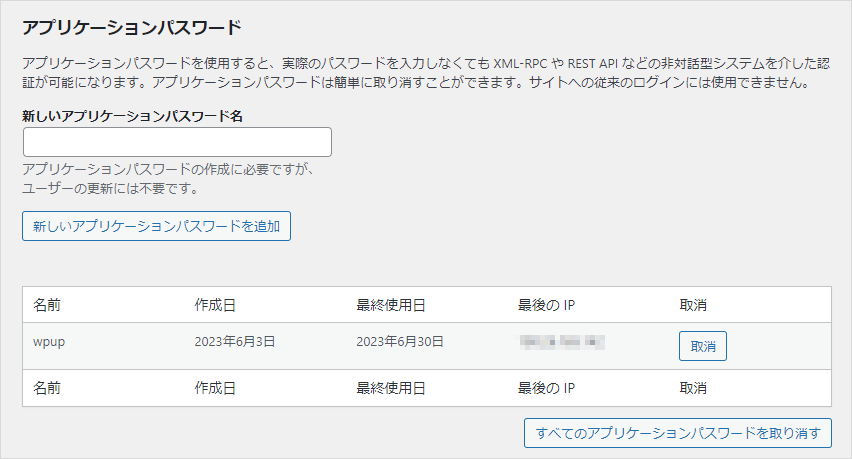Click the 作成日 header in top row
This screenshot has height=459, width=852.
click(x=215, y=305)
